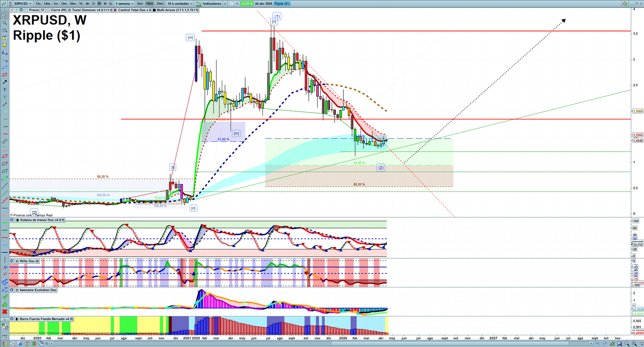644x347 pixels.
Task: Toggle the Precio checkbox
Action: pyautogui.click(x=27, y=10)
